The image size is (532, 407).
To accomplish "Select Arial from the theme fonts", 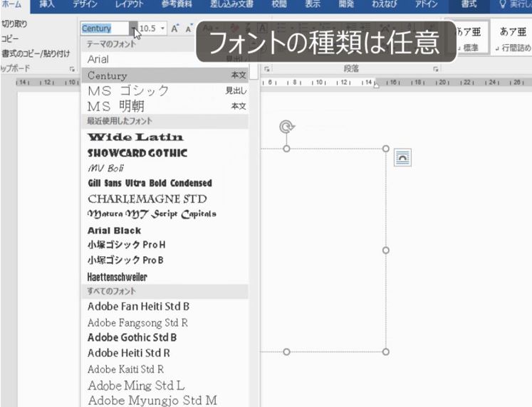I will (x=165, y=59).
